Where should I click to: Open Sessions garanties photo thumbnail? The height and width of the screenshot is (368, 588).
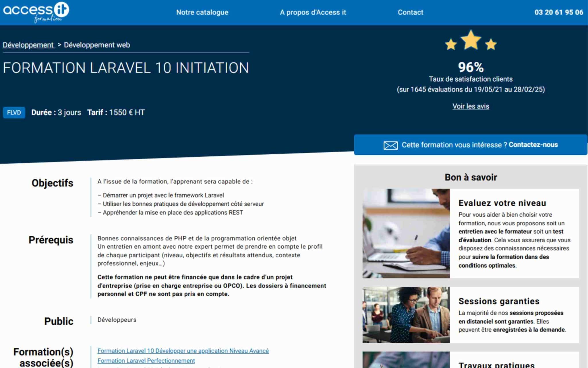coord(406,315)
